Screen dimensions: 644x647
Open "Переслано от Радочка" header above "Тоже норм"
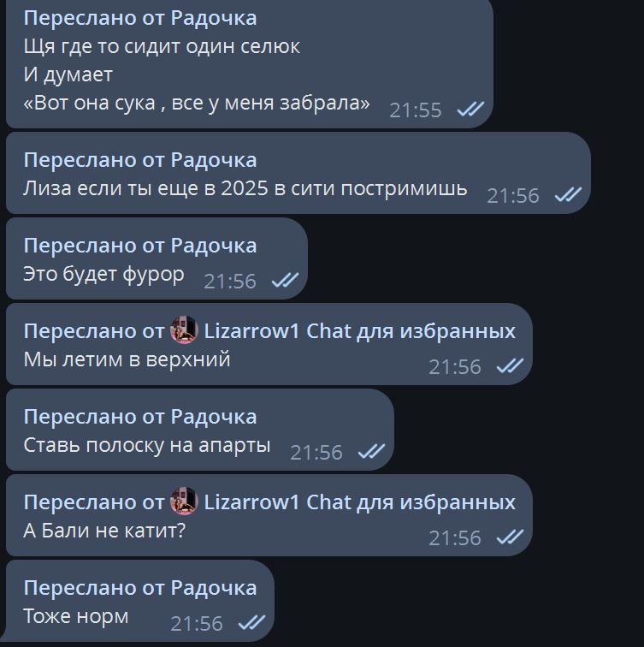pos(140,588)
